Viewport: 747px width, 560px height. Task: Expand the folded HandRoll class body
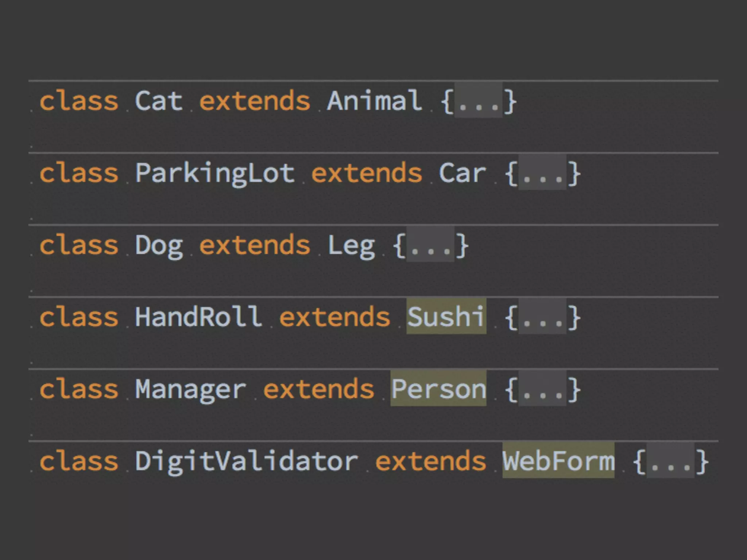tap(542, 317)
